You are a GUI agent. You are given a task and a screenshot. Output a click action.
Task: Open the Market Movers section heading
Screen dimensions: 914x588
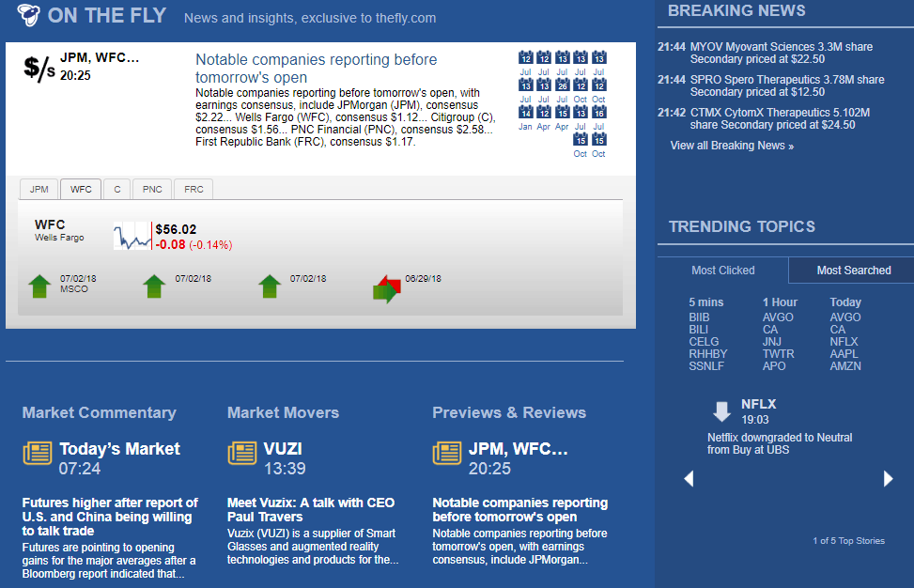(283, 412)
